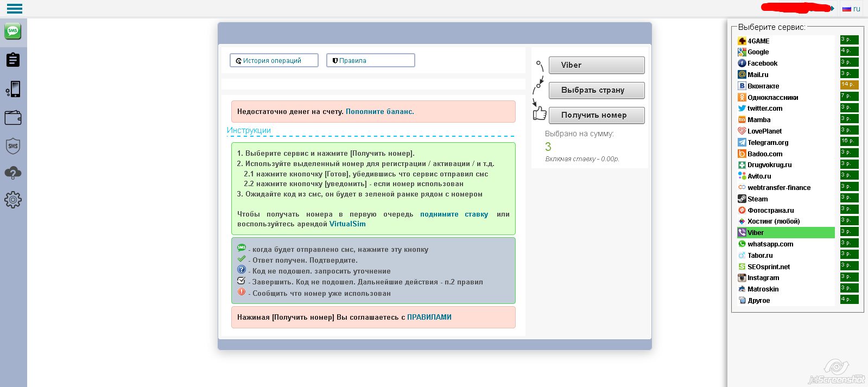Viewport: 868px width, 387px height.
Task: Open the phone with gears sidebar icon
Action: [x=13, y=89]
